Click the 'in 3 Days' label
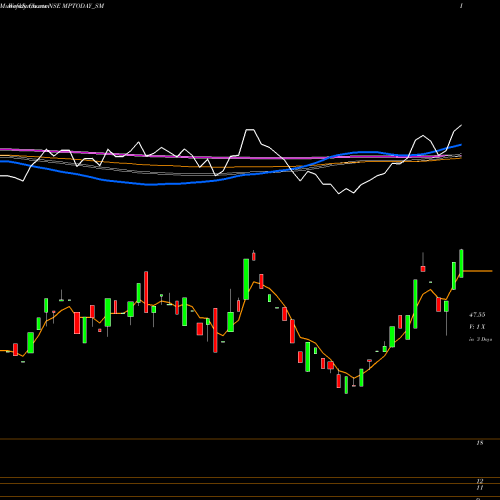The height and width of the screenshot is (500, 500). coord(480,339)
